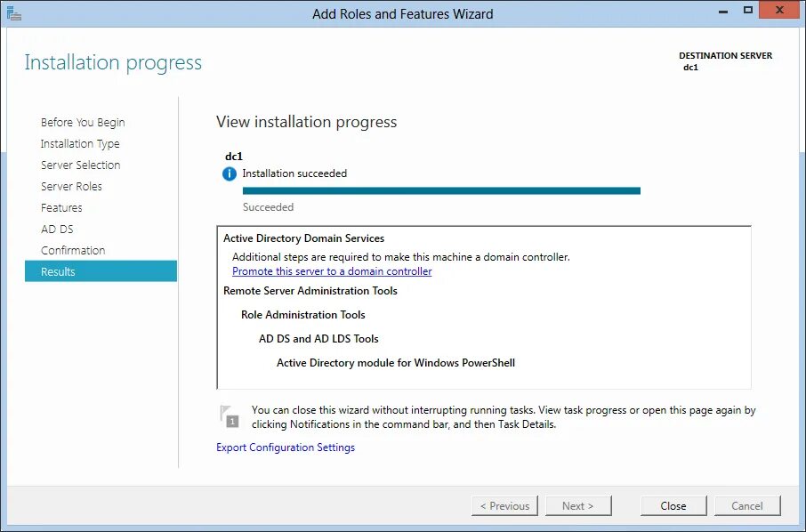This screenshot has width=806, height=532.
Task: Select AD DS and AD LDS Tools entry
Action: pyautogui.click(x=318, y=339)
